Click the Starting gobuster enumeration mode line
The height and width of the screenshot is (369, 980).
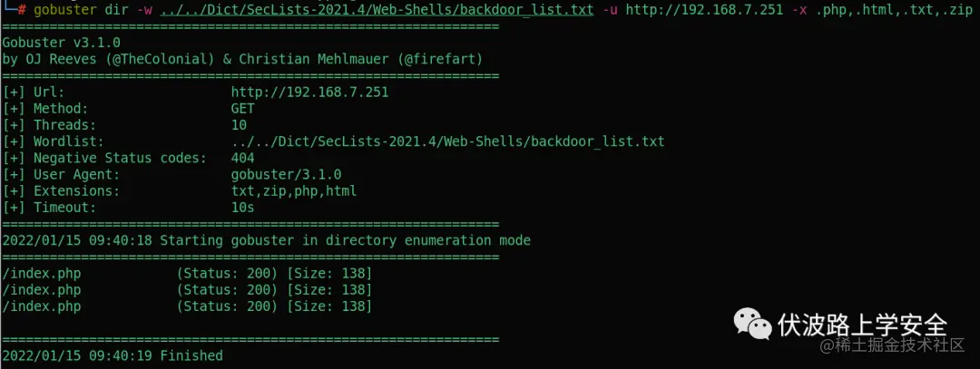[266, 240]
